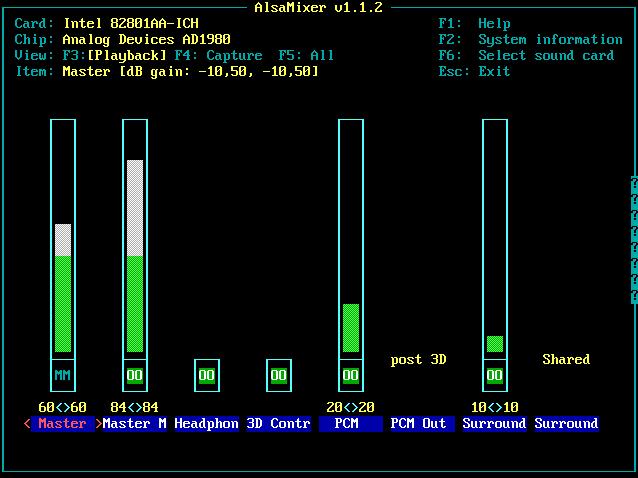Image resolution: width=638 pixels, height=478 pixels.
Task: Open F2 System information
Action: click(x=531, y=39)
